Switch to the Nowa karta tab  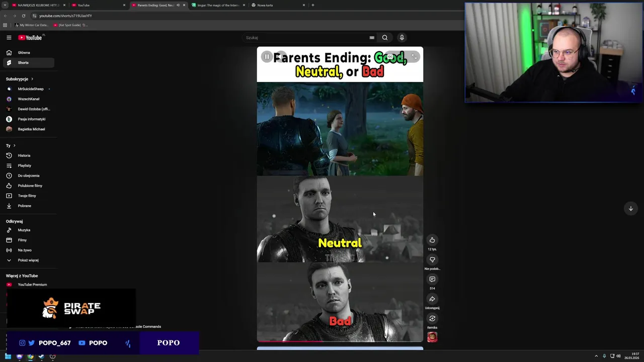click(278, 5)
